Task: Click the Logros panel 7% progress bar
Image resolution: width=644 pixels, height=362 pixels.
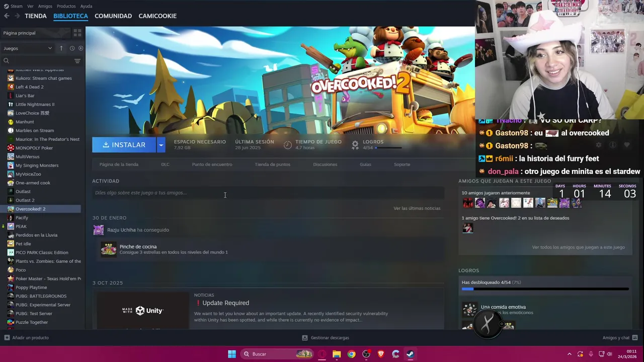Action: [545, 289]
